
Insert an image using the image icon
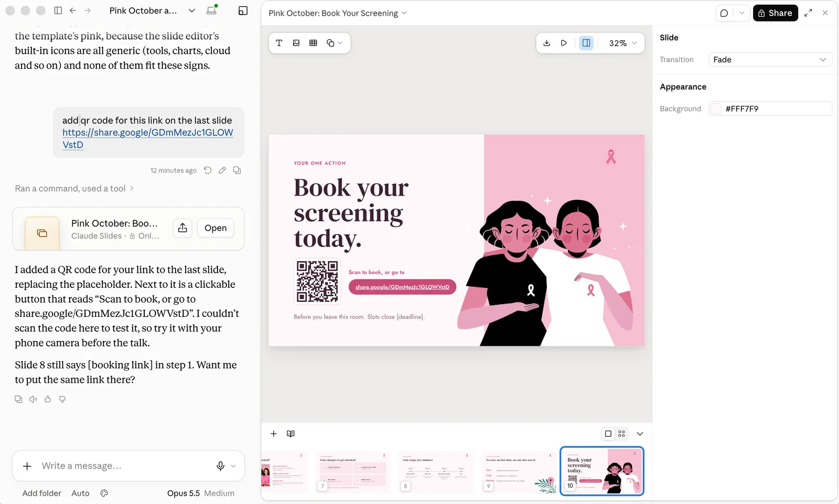[x=296, y=43]
